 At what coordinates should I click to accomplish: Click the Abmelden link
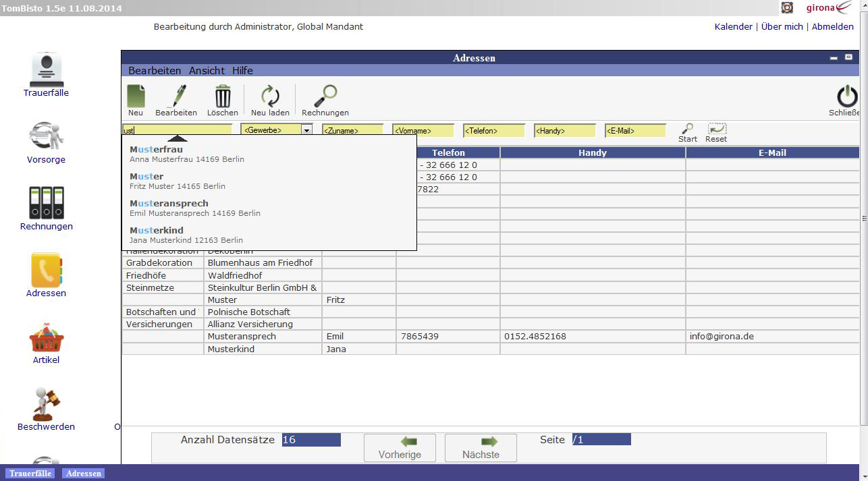point(832,27)
